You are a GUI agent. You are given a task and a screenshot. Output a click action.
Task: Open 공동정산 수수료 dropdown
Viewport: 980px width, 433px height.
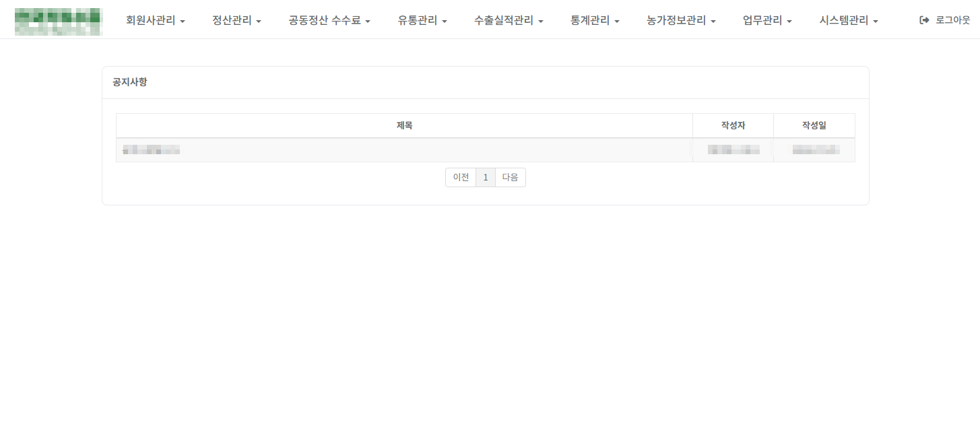[x=329, y=21]
